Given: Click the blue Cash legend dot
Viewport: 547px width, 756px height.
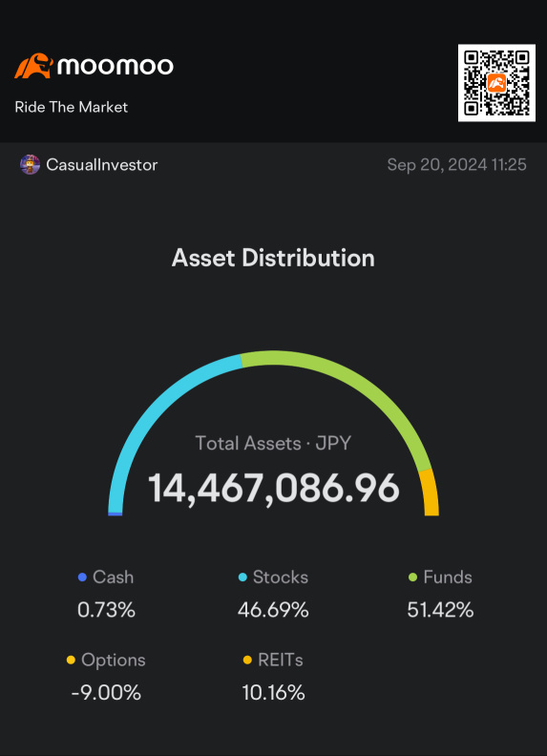Looking at the screenshot, I should [x=82, y=577].
